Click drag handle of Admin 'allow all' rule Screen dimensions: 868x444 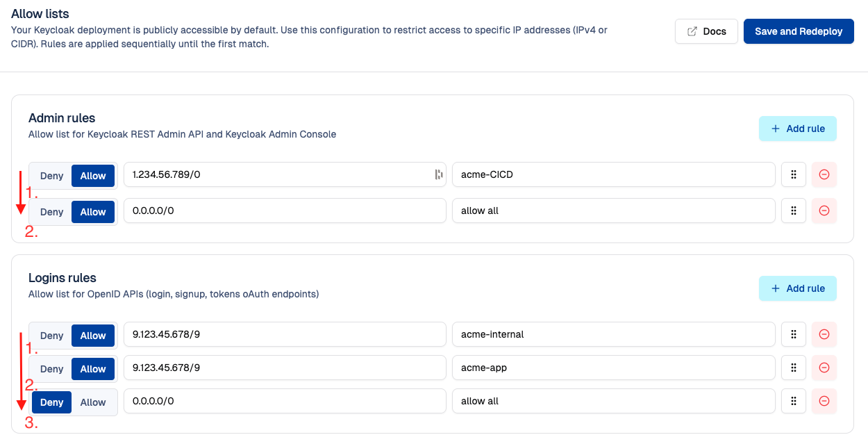click(x=793, y=211)
